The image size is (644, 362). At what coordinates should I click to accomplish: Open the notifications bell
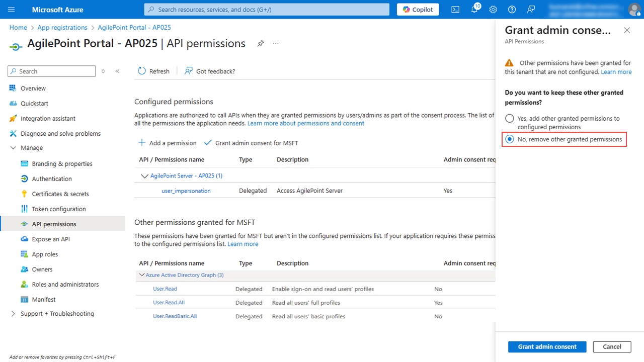pyautogui.click(x=474, y=10)
